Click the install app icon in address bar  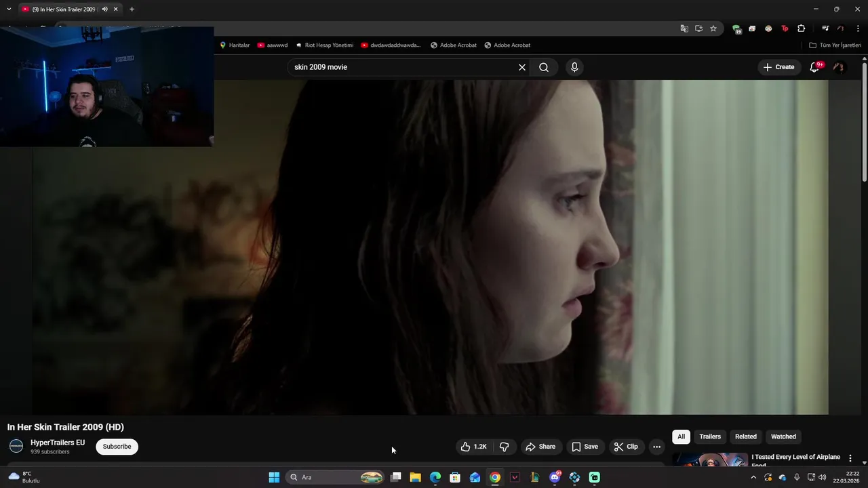click(698, 28)
